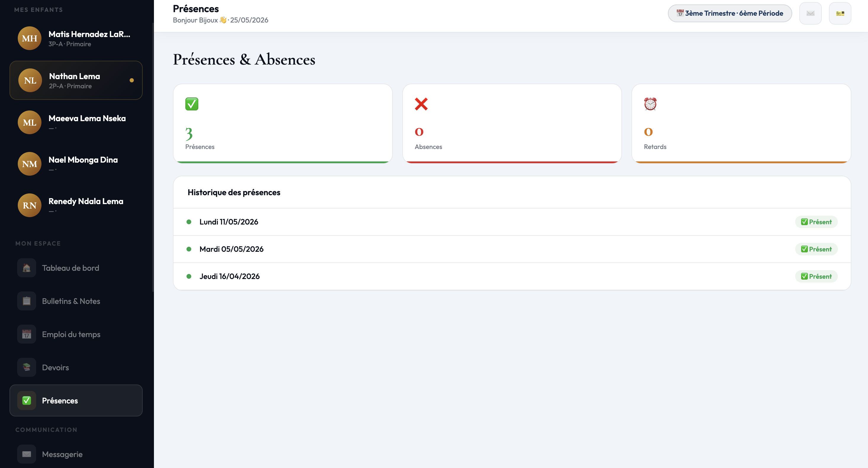868x468 pixels.
Task: Click the Tableau de bord house icon
Action: 27,268
